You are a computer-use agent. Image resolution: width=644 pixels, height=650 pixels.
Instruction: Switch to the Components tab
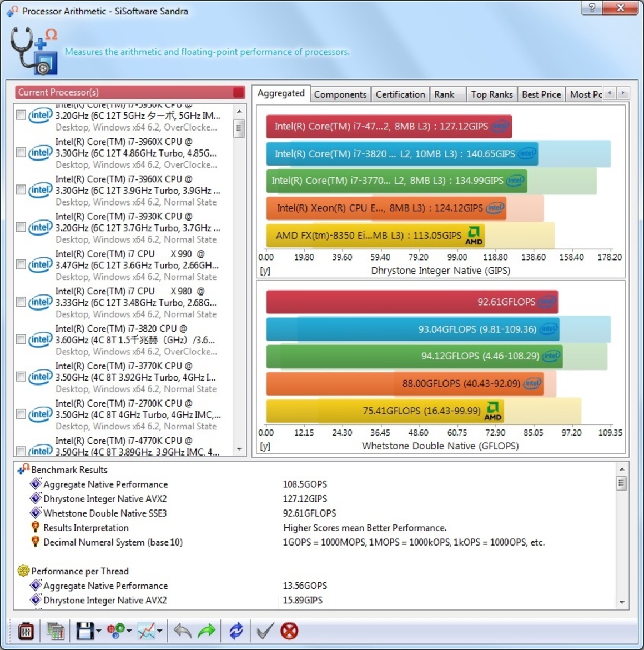(x=340, y=94)
